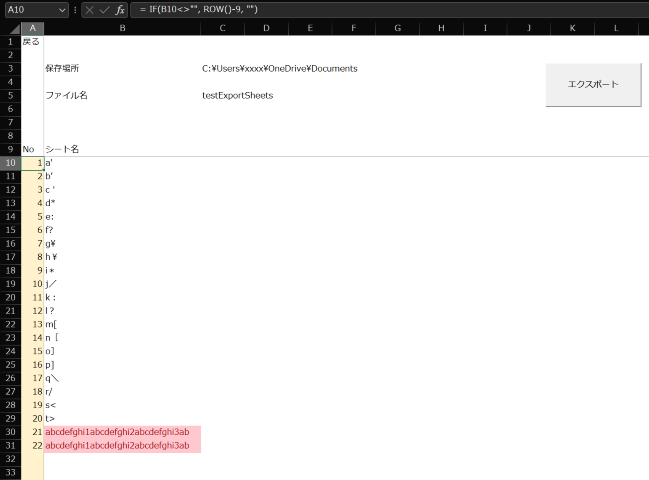Viewport: 649px width, 480px height.
Task: Click the シート名 header cell
Action: click(x=122, y=149)
